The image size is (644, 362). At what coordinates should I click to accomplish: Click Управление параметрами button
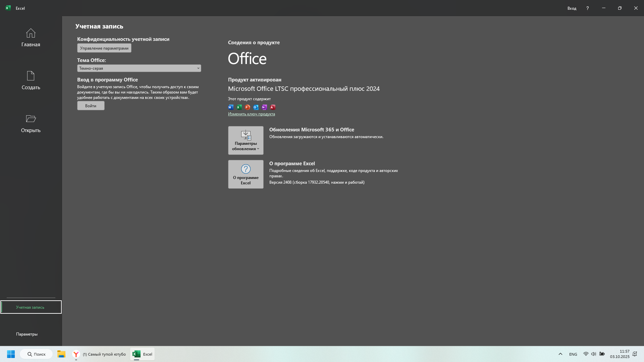104,48
